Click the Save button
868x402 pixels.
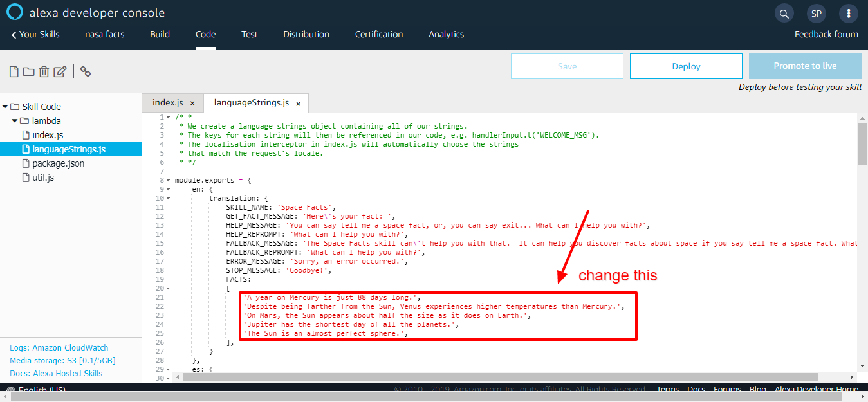[x=567, y=66]
